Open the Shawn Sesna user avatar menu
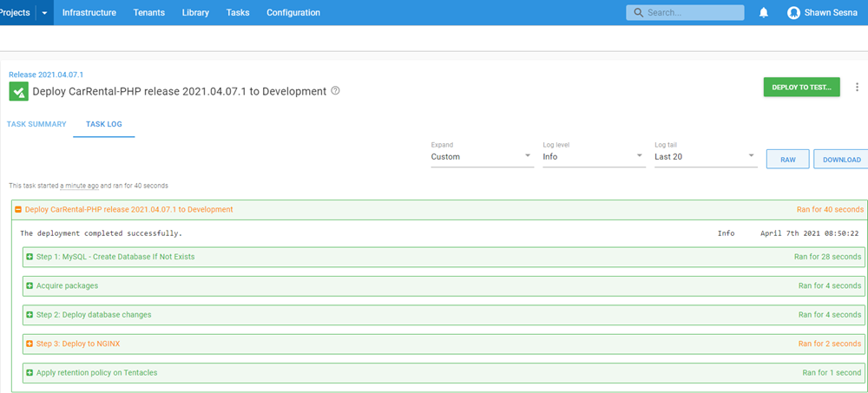Screen dimensions: 868x393 [x=793, y=13]
